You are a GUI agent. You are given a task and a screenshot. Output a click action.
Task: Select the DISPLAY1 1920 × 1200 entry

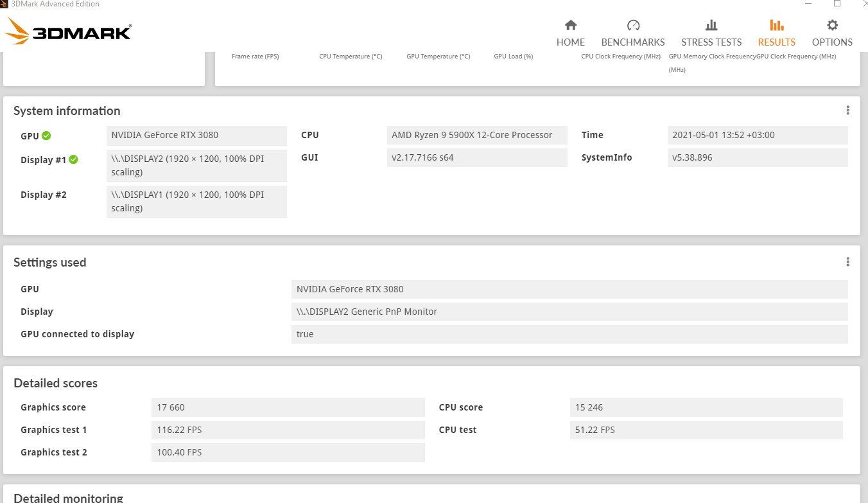[x=196, y=202]
